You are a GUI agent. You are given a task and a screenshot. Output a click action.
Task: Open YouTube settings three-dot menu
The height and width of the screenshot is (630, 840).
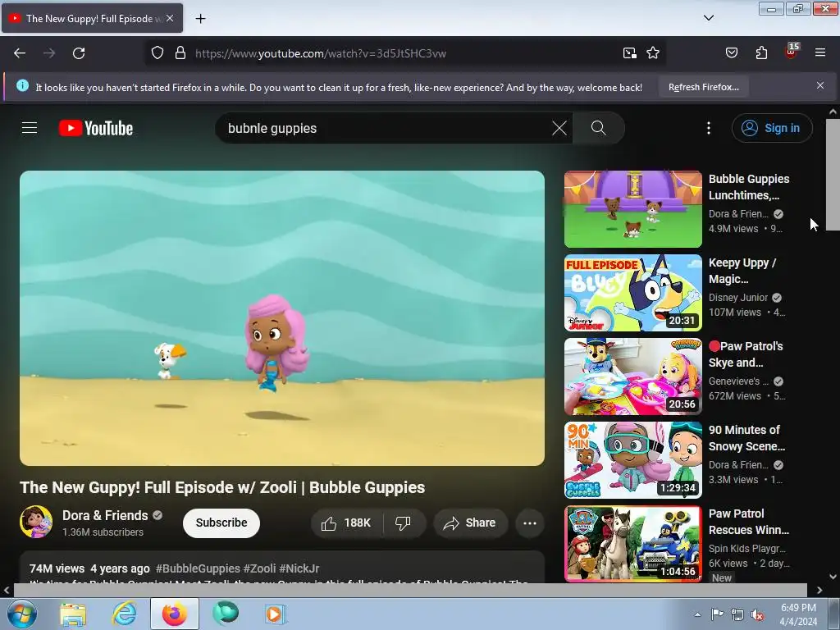coord(708,128)
